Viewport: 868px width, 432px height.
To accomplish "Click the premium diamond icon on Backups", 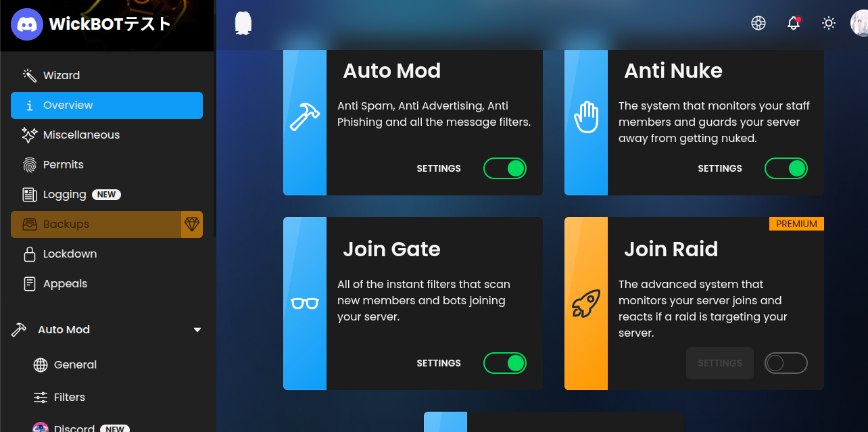I will click(x=193, y=224).
